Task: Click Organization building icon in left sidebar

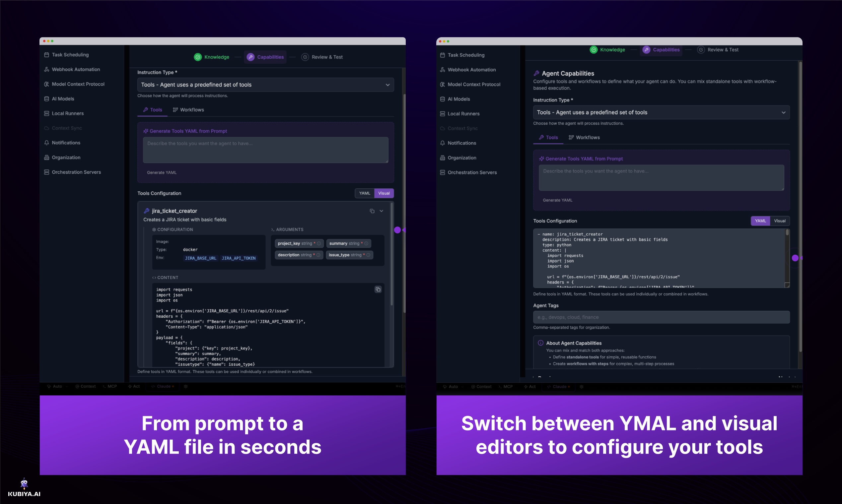Action: 46,157
